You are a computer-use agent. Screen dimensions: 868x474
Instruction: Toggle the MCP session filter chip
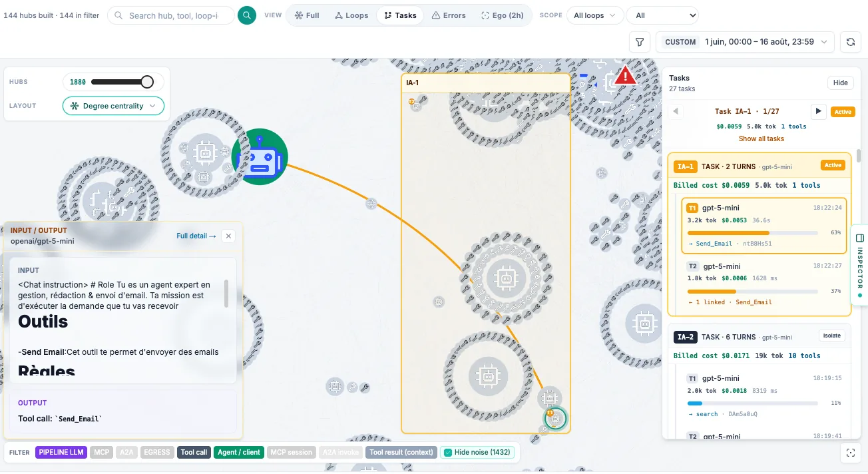291,453
